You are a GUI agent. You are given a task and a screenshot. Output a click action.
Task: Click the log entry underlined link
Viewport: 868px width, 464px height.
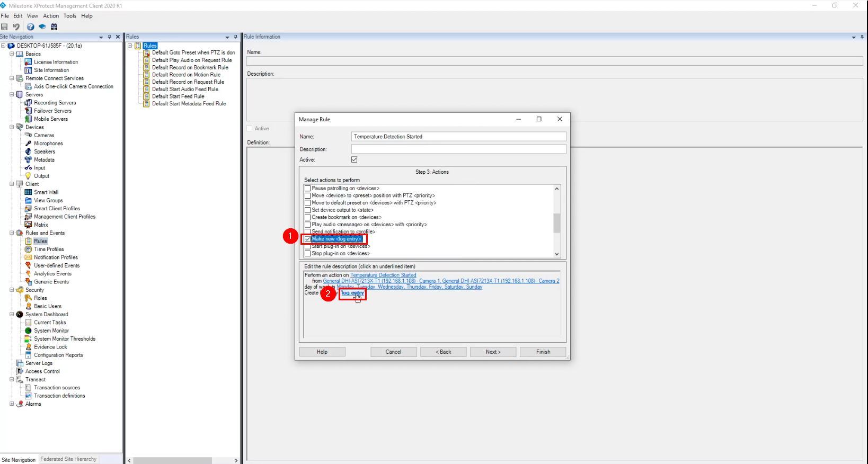(353, 293)
